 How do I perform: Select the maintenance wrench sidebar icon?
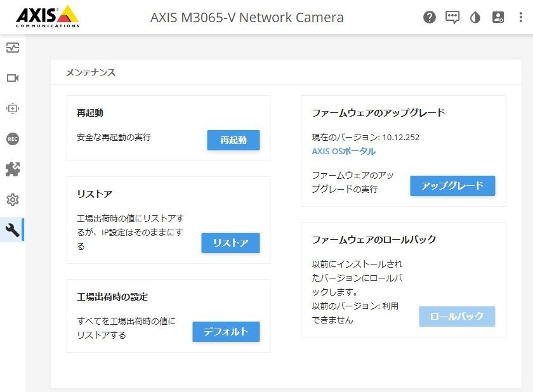coord(13,230)
